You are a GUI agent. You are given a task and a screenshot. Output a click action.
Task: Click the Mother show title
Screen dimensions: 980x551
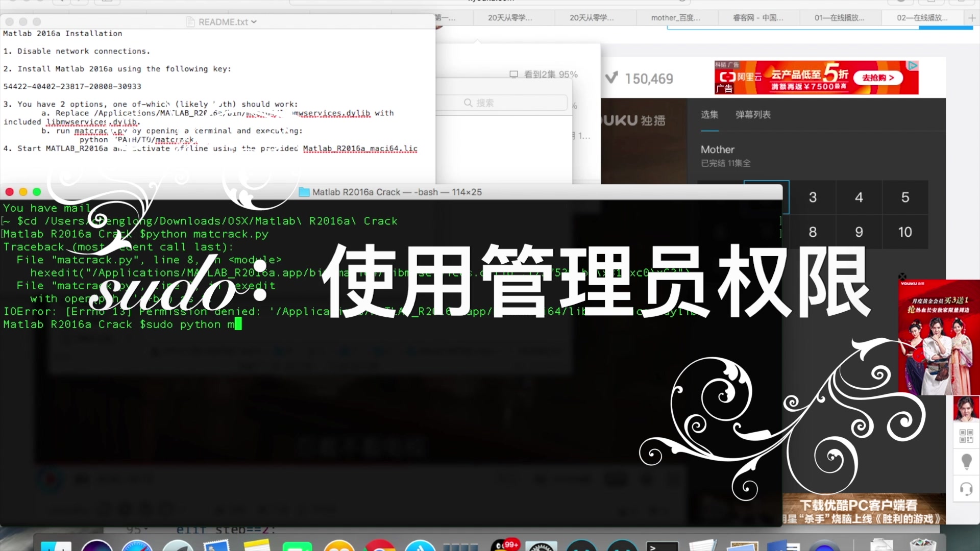(x=717, y=149)
